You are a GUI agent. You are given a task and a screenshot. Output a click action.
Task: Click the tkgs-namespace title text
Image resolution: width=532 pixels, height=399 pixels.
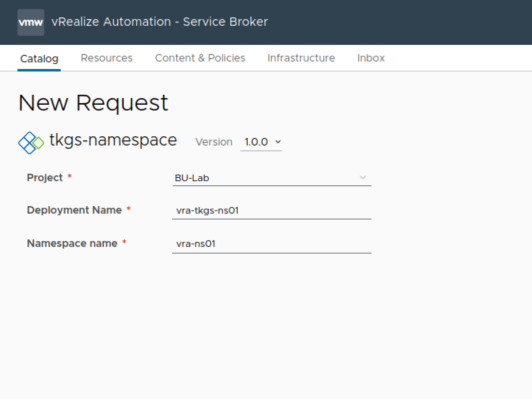(113, 140)
